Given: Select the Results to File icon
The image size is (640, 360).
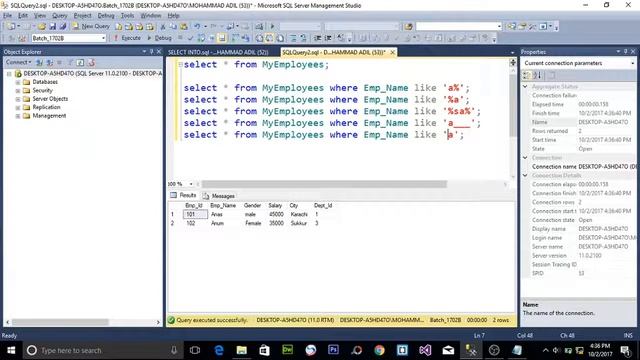Looking at the screenshot, I should 280,38.
